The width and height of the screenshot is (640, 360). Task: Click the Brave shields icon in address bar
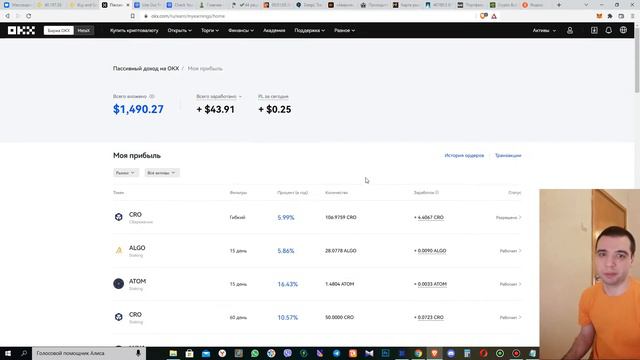click(484, 16)
